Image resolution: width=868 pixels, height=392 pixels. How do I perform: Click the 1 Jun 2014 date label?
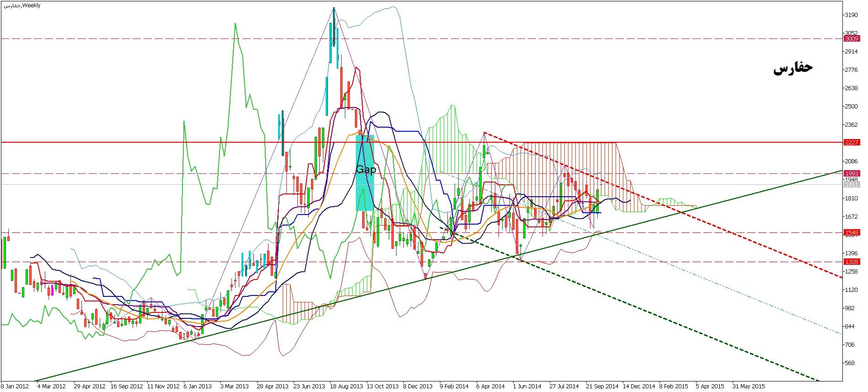pyautogui.click(x=527, y=386)
